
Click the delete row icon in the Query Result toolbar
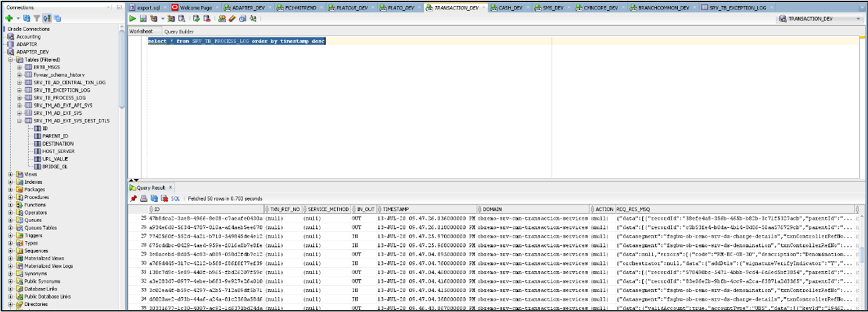pyautogui.click(x=164, y=199)
